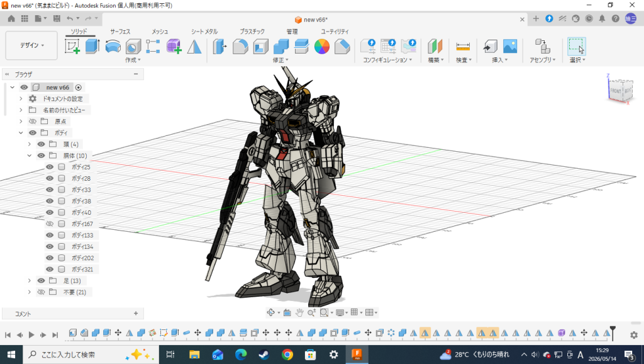
Task: Switch to the プラスチック tab
Action: tap(252, 31)
